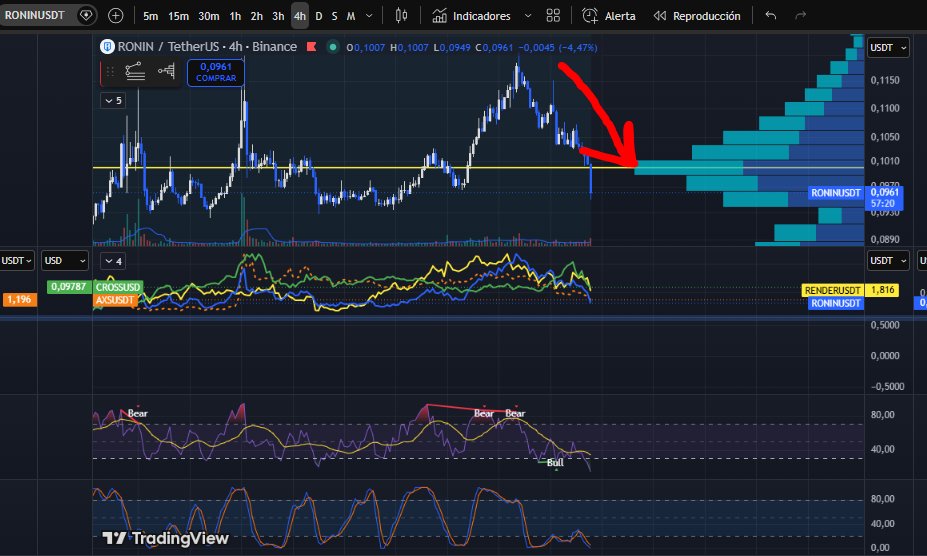Start bar replay with Reproducción
The height and width of the screenshot is (556, 927).
[697, 16]
